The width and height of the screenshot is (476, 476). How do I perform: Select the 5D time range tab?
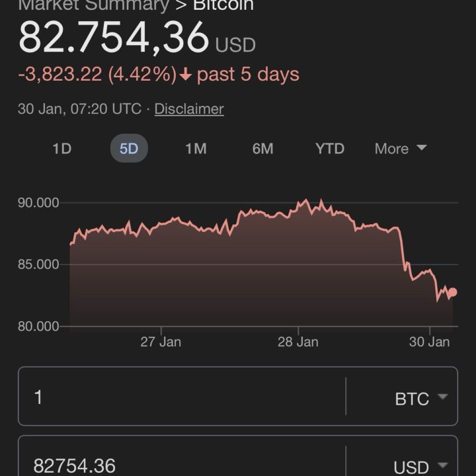[129, 149]
